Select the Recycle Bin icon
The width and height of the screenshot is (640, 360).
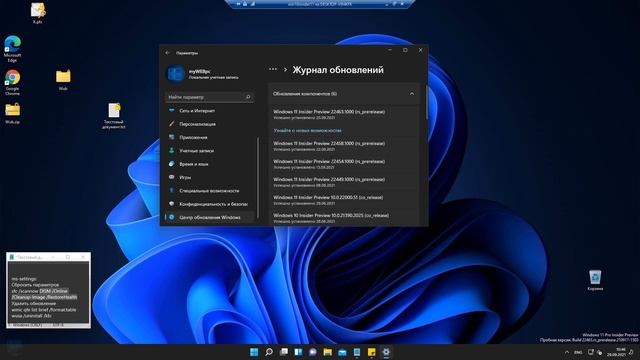(595, 280)
